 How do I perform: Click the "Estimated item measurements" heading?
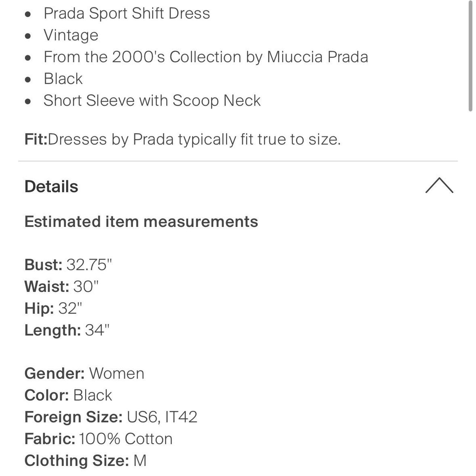click(x=141, y=222)
